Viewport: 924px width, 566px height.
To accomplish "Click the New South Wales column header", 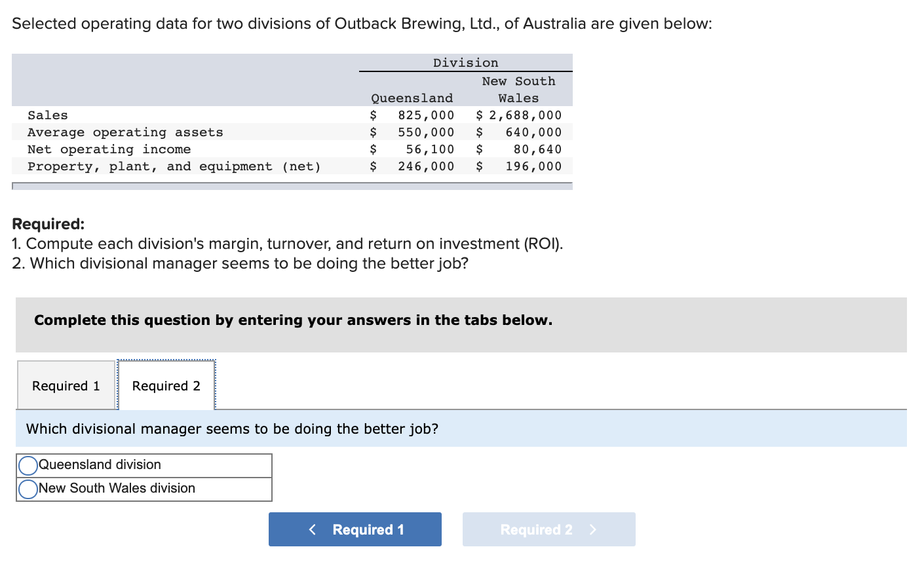I will [x=518, y=90].
